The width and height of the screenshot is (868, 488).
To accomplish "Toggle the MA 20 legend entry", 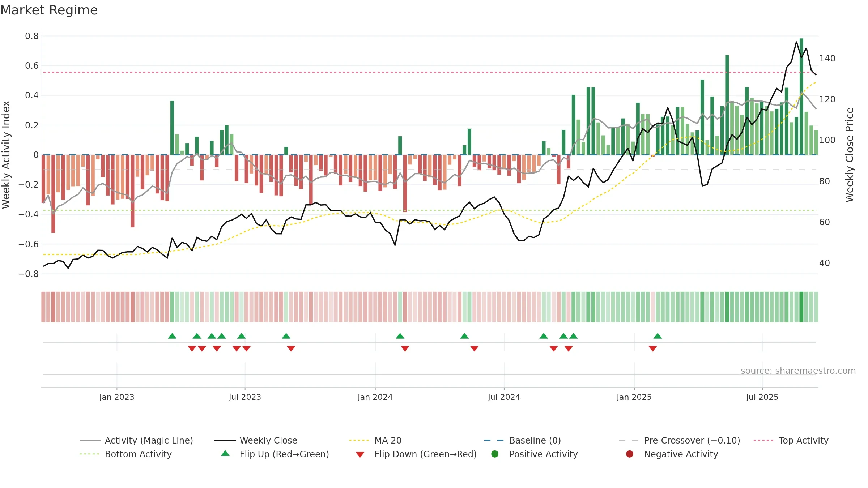I will (x=375, y=440).
